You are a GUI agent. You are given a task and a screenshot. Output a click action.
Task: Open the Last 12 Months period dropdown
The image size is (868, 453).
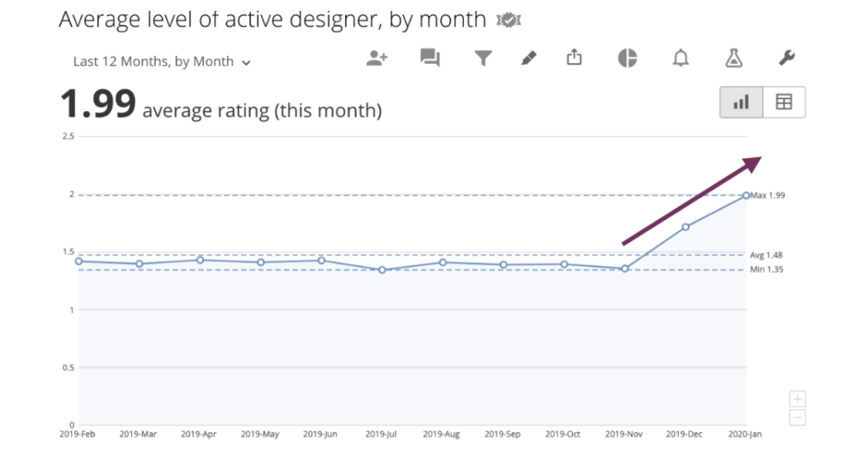[161, 61]
